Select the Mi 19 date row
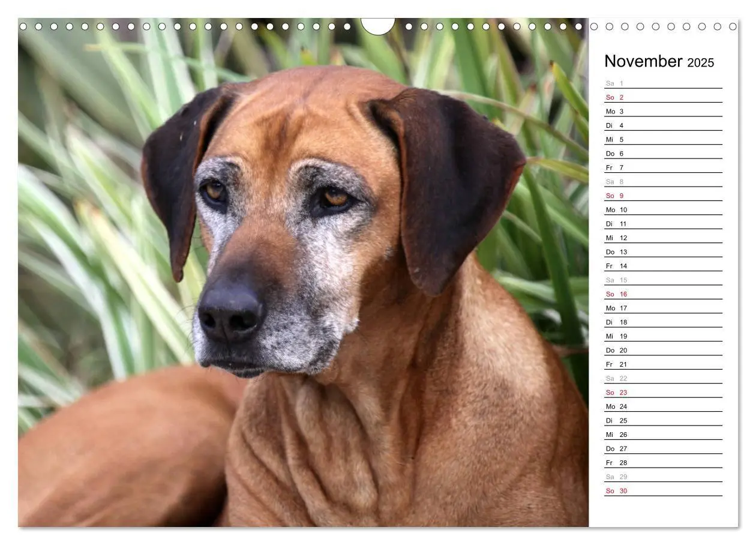This screenshot has width=756, height=545. coord(663,336)
